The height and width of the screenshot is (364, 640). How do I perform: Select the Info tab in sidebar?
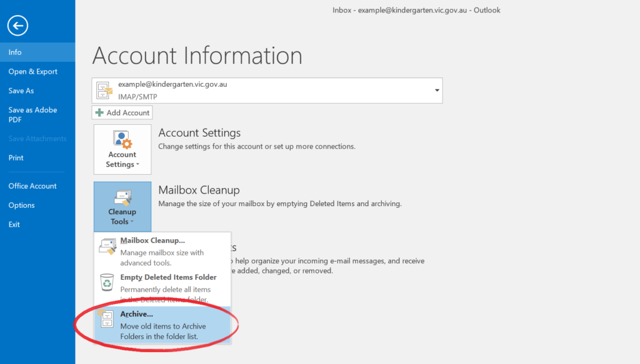[x=37, y=52]
